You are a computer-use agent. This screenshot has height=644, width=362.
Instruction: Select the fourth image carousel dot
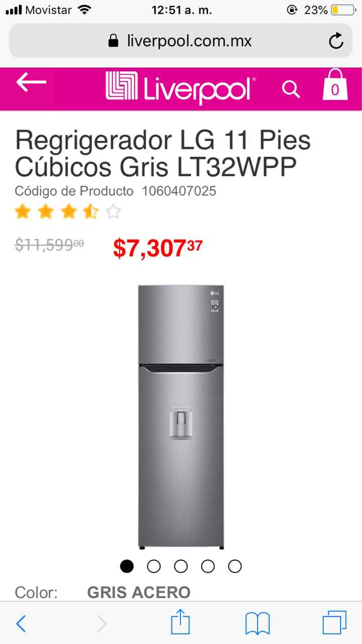[208, 566]
